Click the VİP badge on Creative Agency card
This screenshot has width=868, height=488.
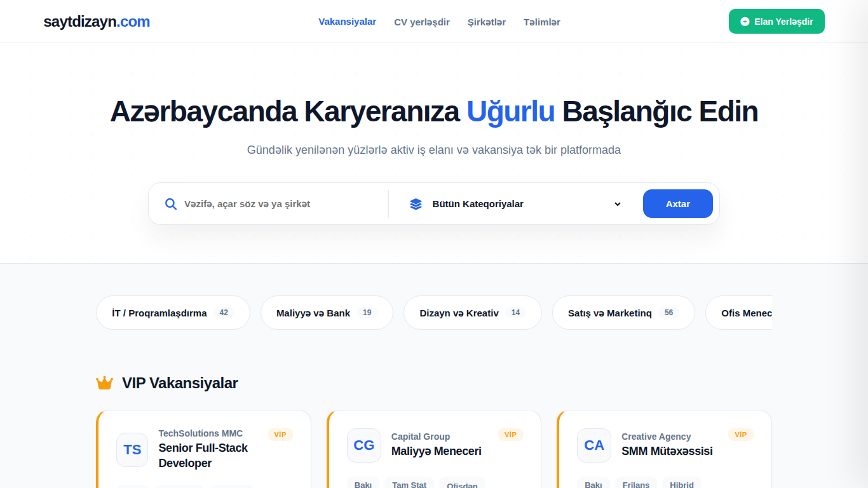[x=741, y=435]
